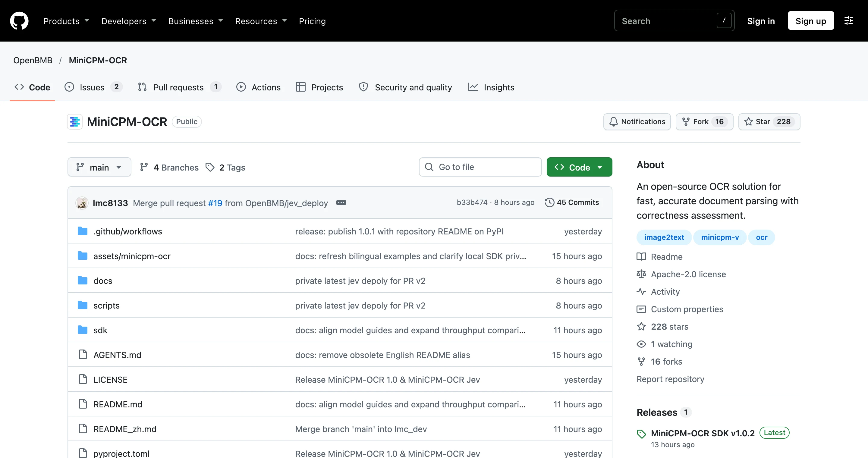Open the GitHub home logo
Screen dimensions: 868x458
pos(19,21)
